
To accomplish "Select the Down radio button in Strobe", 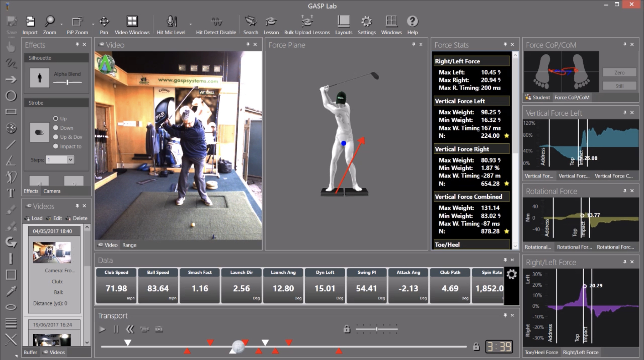I will [55, 128].
